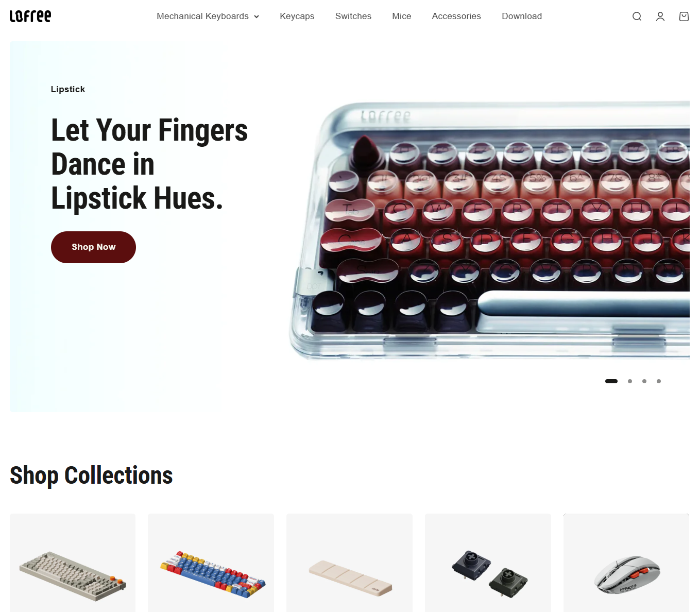
Task: Open the colorful keycaps collection card
Action: [x=211, y=563]
